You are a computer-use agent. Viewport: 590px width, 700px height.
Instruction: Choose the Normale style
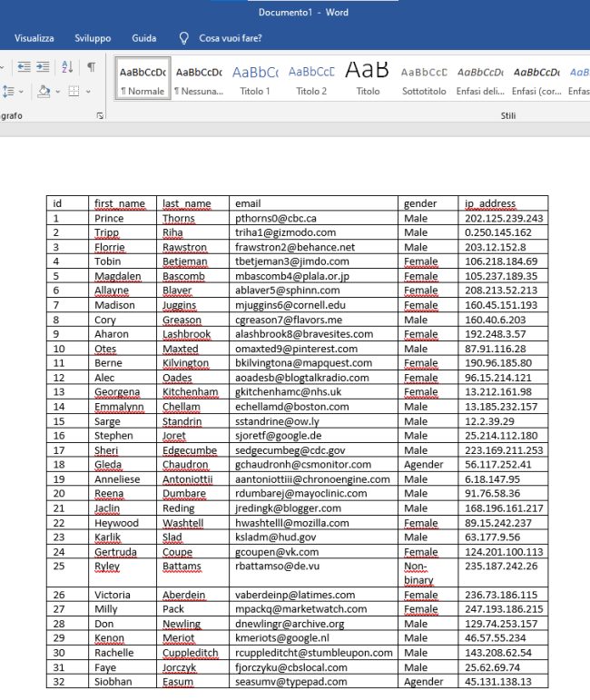143,79
